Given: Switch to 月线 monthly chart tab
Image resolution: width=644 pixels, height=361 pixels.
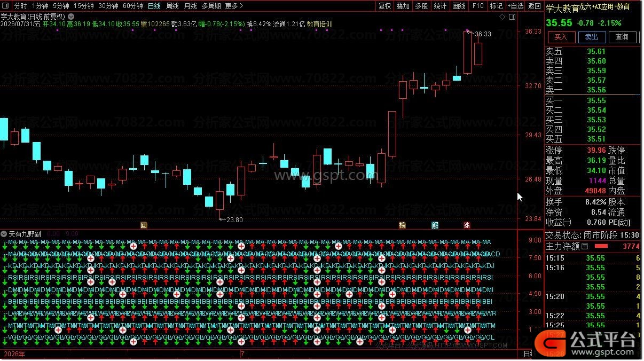Looking at the screenshot, I should (x=190, y=6).
